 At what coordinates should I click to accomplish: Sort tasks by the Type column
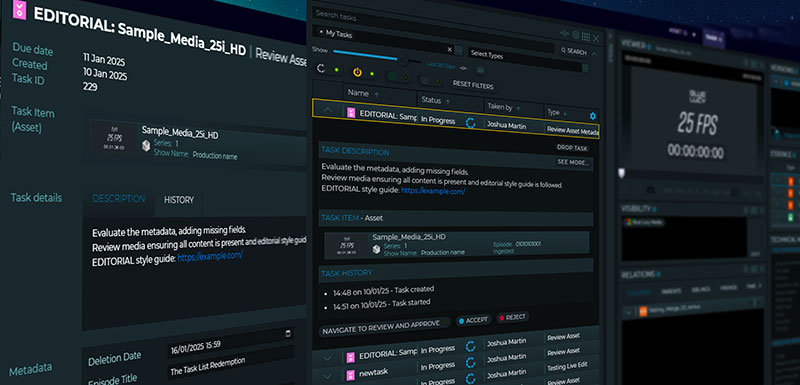pyautogui.click(x=557, y=112)
